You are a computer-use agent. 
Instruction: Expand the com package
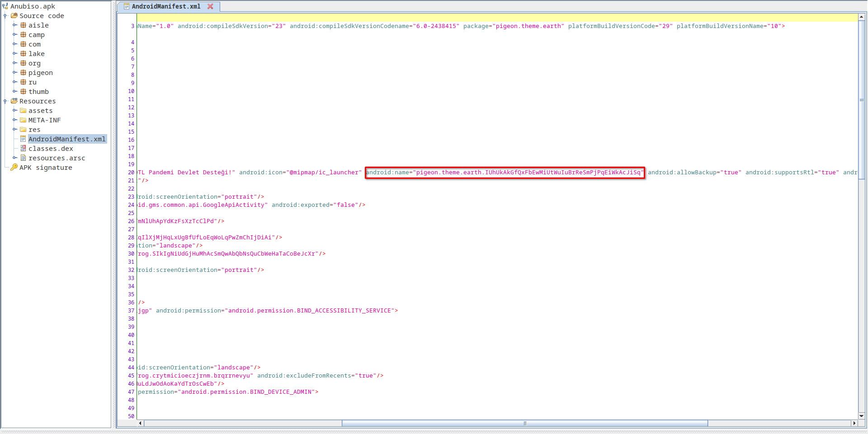pyautogui.click(x=14, y=44)
